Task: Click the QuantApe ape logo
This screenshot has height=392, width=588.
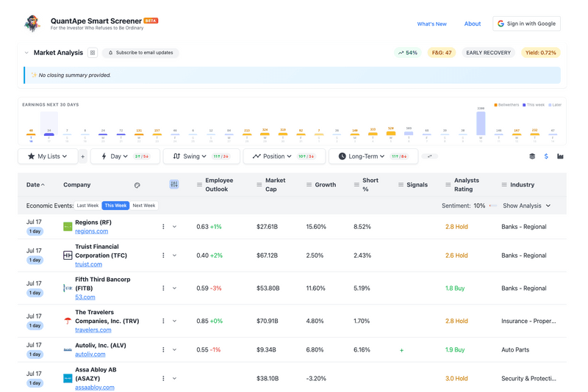Action: [32, 23]
